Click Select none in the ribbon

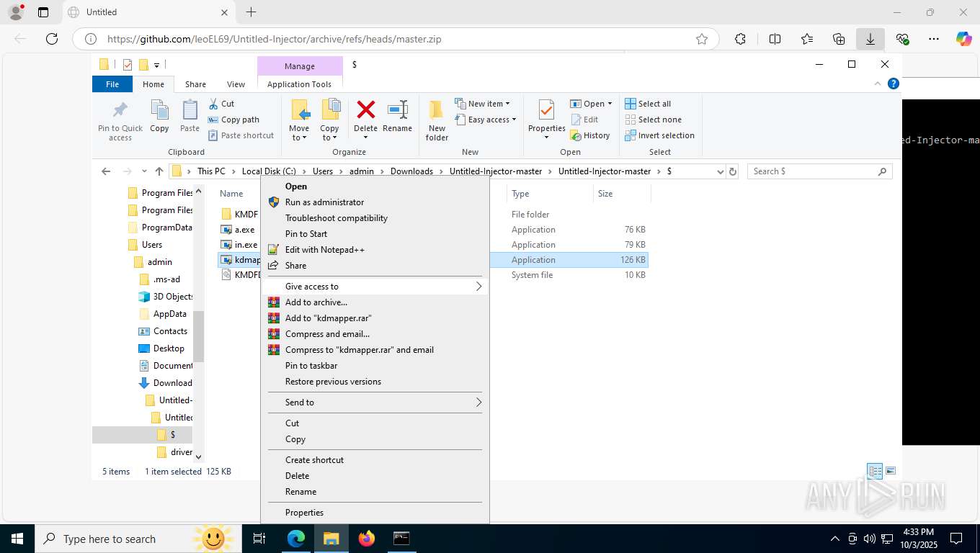(653, 120)
